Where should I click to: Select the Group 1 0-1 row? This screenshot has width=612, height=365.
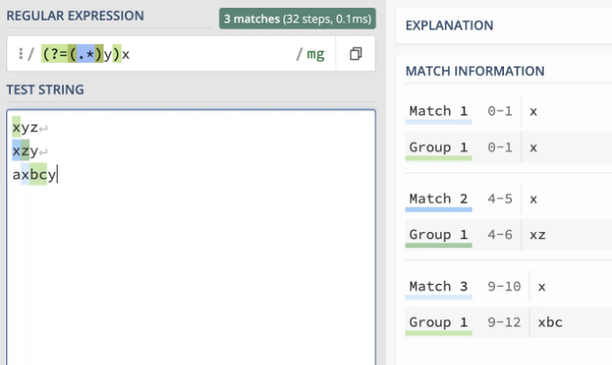(508, 148)
